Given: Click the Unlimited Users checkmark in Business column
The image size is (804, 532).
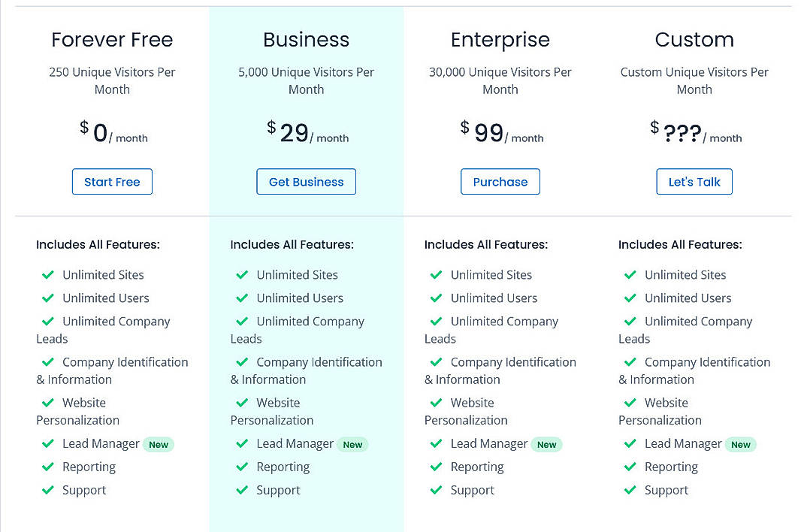Looking at the screenshot, I should [x=242, y=298].
